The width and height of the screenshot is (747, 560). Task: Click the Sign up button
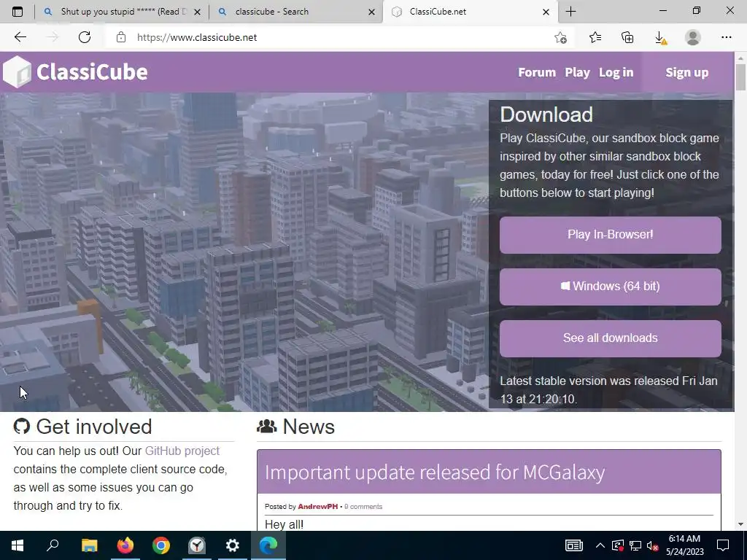point(687,72)
